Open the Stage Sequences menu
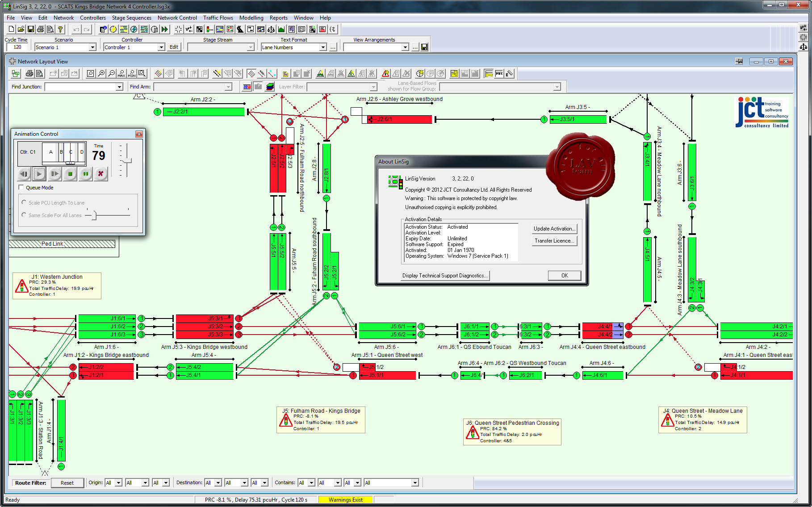 (x=131, y=18)
